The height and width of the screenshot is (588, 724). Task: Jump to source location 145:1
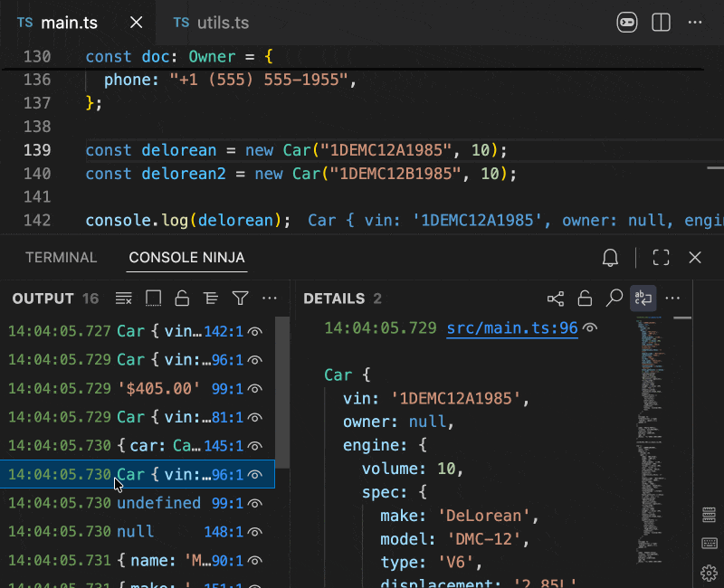(x=224, y=446)
